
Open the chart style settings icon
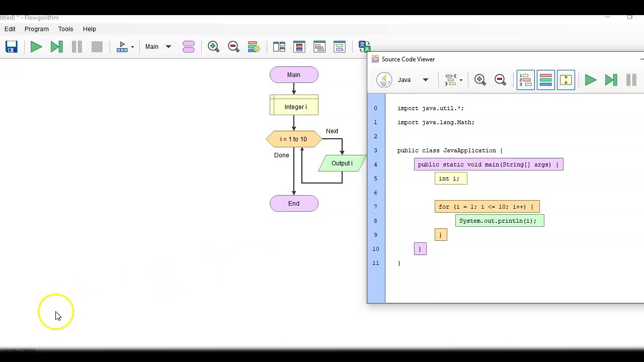pos(254,47)
